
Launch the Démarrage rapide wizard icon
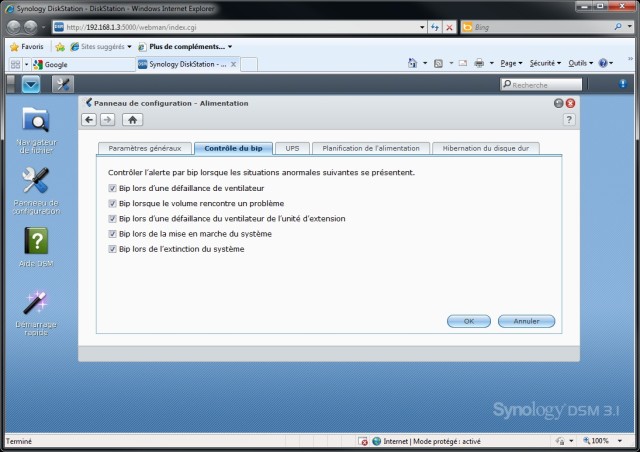coord(36,302)
